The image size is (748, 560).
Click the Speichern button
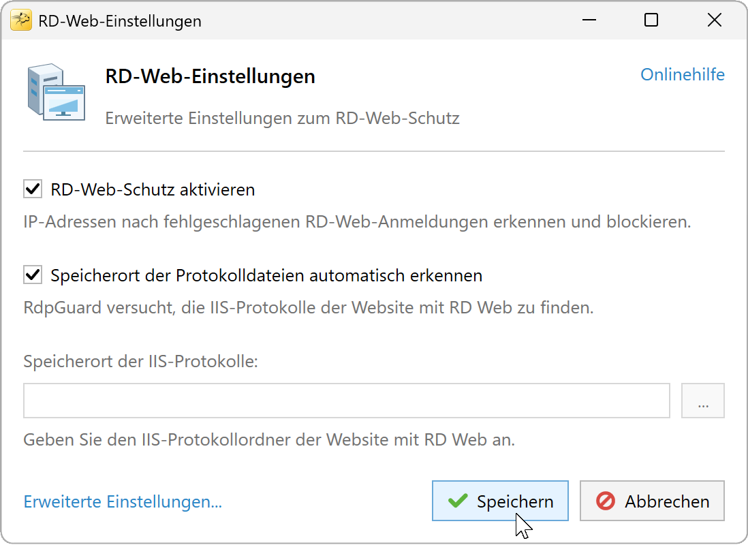[x=500, y=501]
